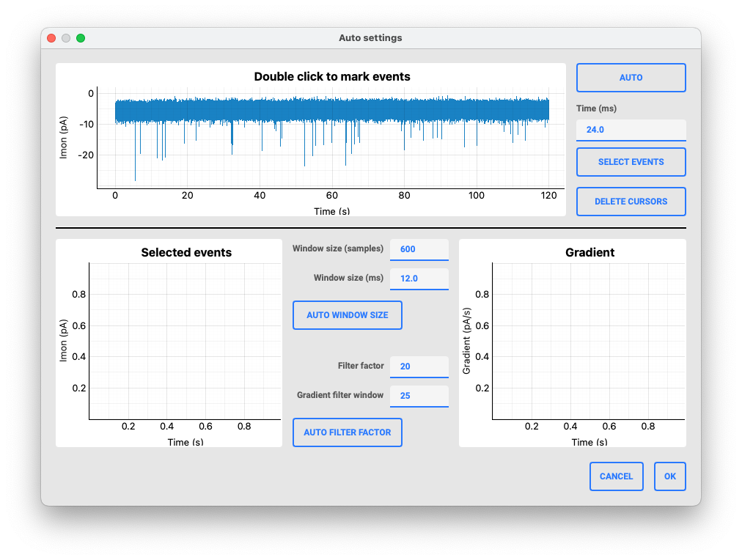Confirm settings with OK button
742x560 pixels.
point(669,476)
